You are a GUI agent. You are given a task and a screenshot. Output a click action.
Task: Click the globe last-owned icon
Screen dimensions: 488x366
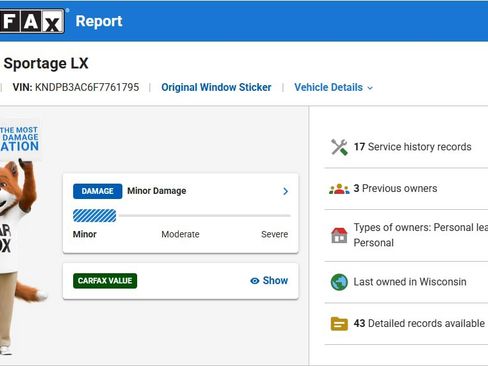339,282
